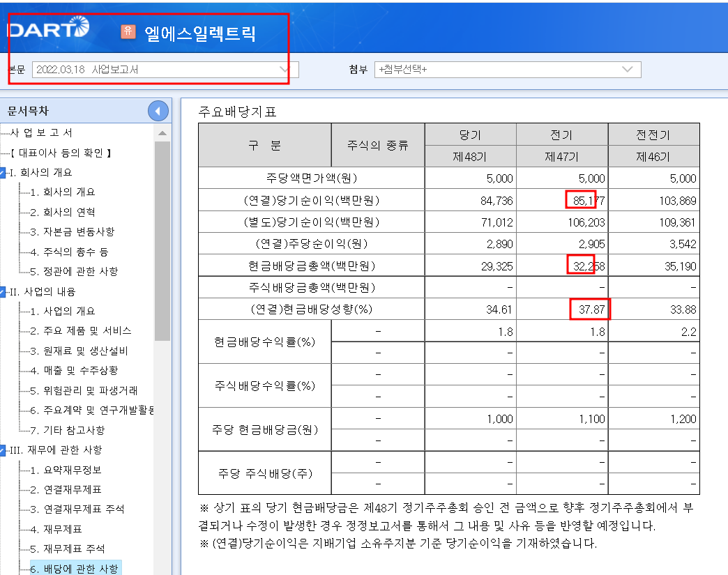Click the 현금배당수익률(%) row label
This screenshot has height=575, width=728.
coord(265,342)
